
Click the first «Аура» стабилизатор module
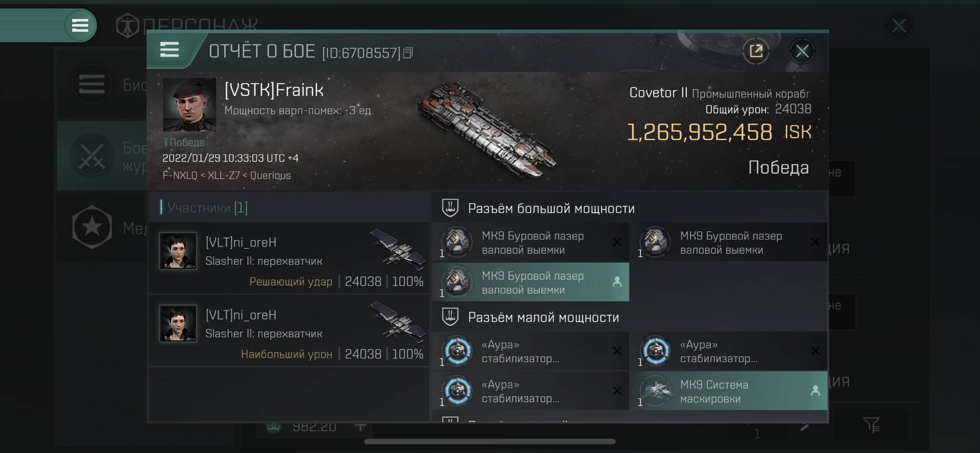pyautogui.click(x=531, y=351)
